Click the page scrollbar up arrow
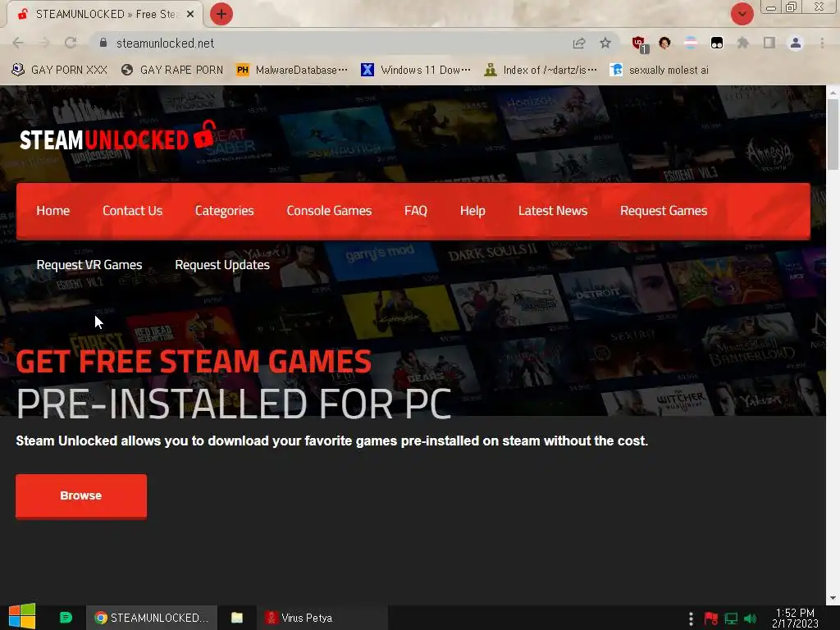Viewport: 840px width, 630px height. coord(833,93)
